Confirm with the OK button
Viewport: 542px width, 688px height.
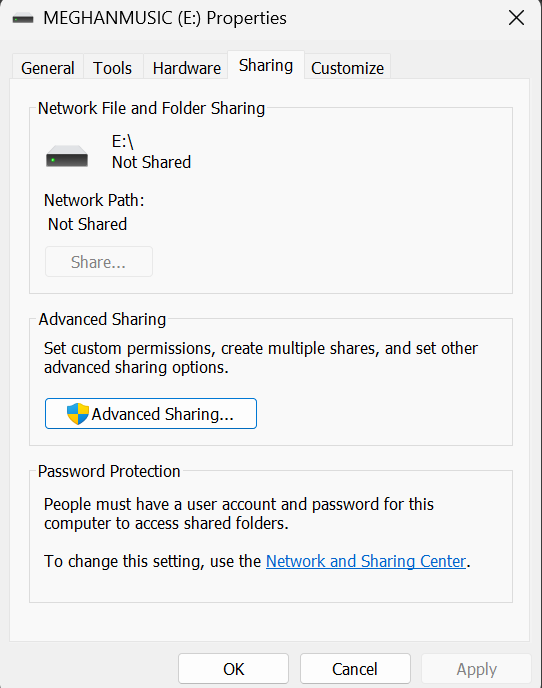233,669
